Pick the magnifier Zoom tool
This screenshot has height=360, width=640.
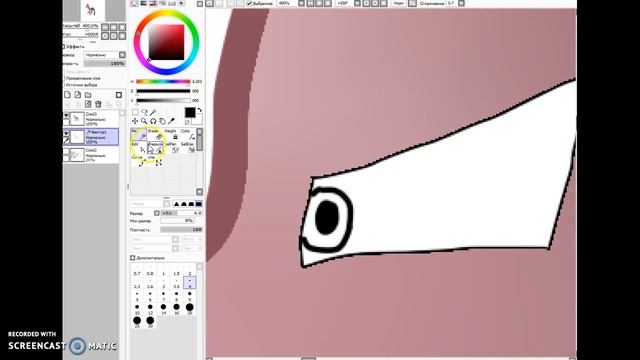(x=144, y=121)
